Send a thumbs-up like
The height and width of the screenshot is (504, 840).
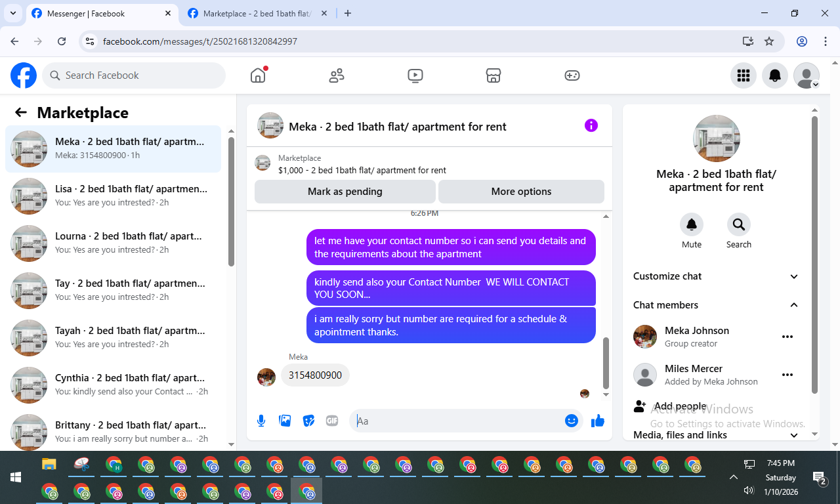597,421
